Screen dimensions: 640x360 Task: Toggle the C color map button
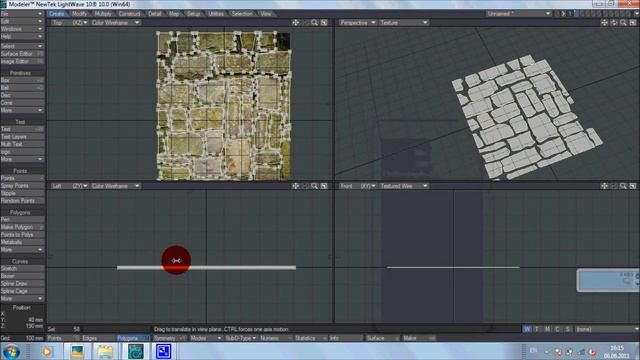pyautogui.click(x=558, y=329)
